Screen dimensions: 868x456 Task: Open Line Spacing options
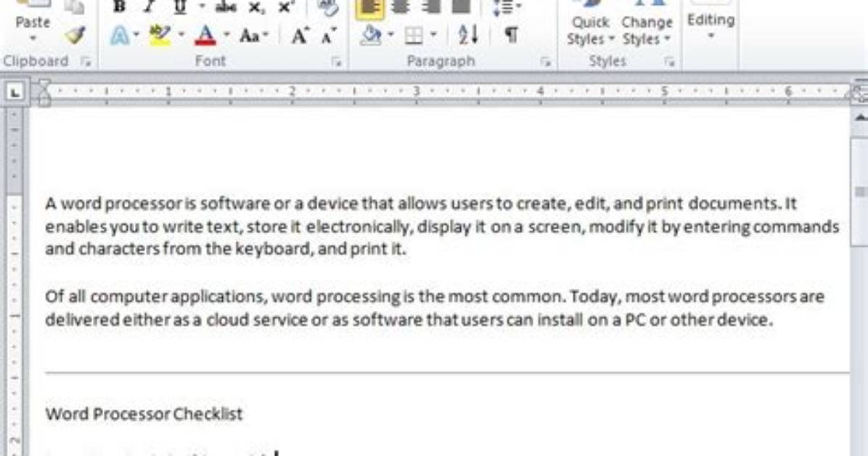pyautogui.click(x=507, y=7)
